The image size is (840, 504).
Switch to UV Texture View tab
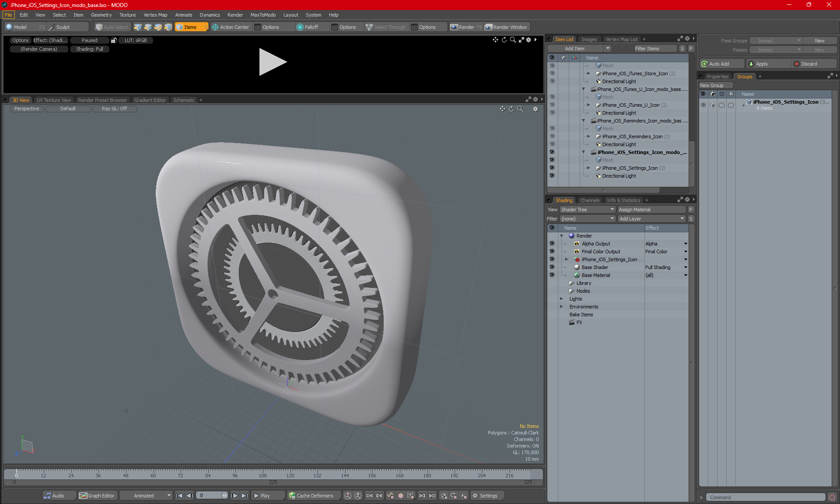[x=54, y=100]
